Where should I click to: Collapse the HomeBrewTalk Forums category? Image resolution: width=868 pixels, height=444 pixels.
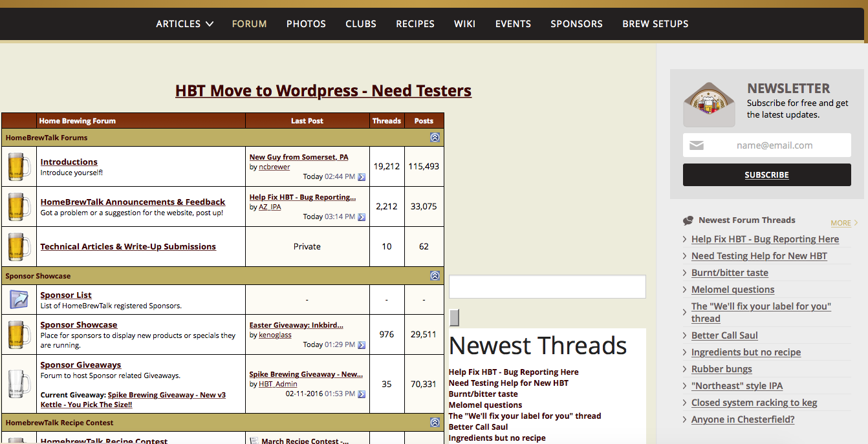pyautogui.click(x=435, y=138)
